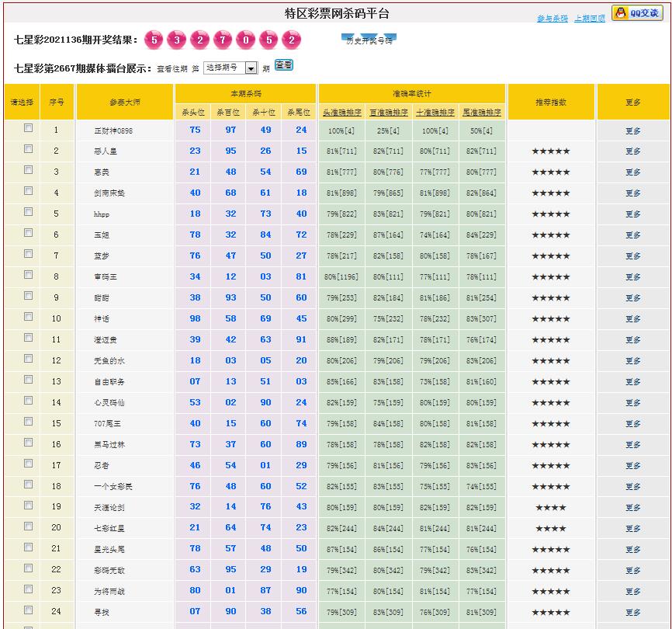Check the box for row 1 正财神0898
The height and width of the screenshot is (629, 672).
(x=29, y=128)
